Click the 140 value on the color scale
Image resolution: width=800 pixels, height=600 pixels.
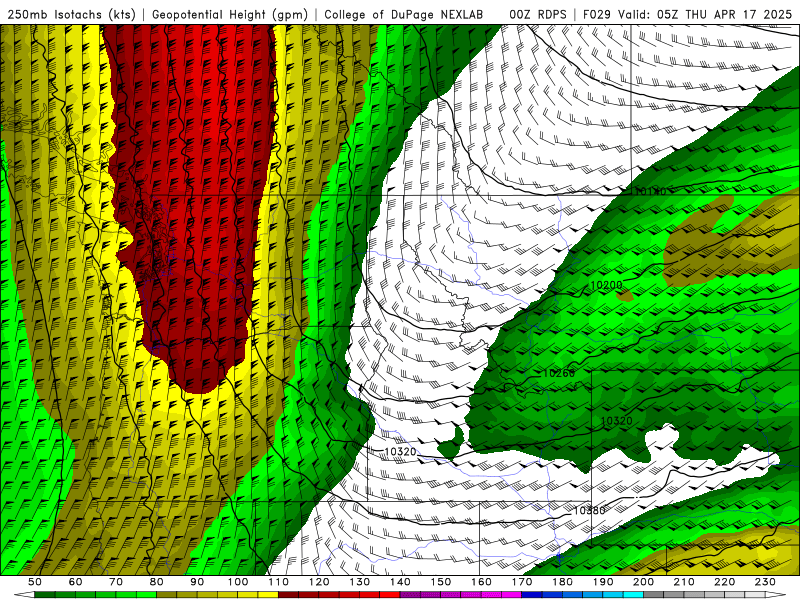[x=401, y=582]
